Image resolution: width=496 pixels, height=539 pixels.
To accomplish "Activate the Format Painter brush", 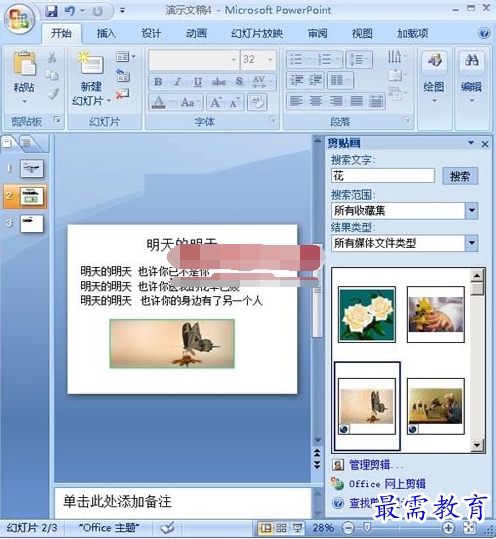I will [x=52, y=94].
